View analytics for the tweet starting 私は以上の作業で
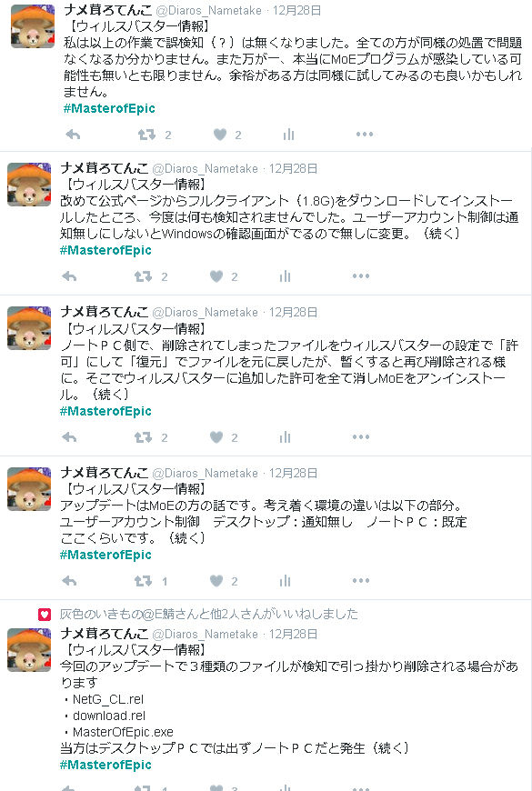Viewport: 532px width, 791px height. [x=288, y=135]
